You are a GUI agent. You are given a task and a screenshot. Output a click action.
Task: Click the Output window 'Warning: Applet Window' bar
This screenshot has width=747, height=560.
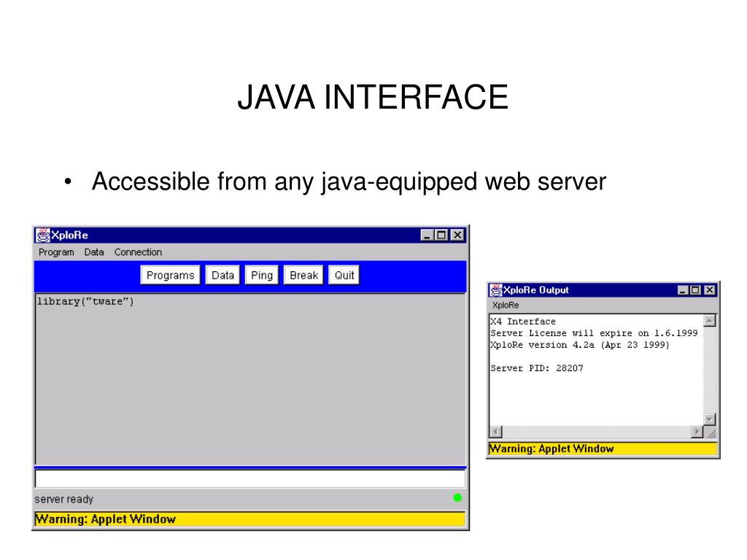[603, 448]
